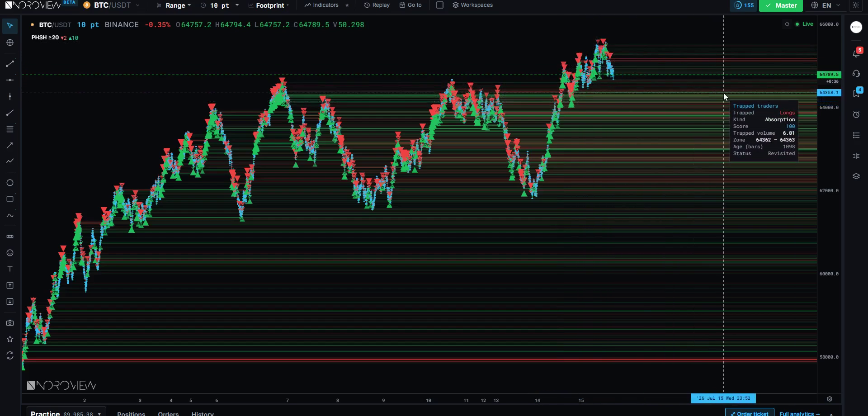Screen dimensions: 868x416
Task: Toggle Live mode indicator
Action: click(804, 24)
